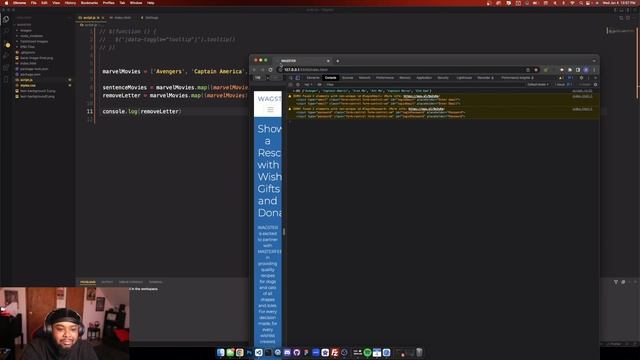Click the filter icon in VS Code Problems panel
The height and width of the screenshot is (360, 640).
tap(616, 282)
